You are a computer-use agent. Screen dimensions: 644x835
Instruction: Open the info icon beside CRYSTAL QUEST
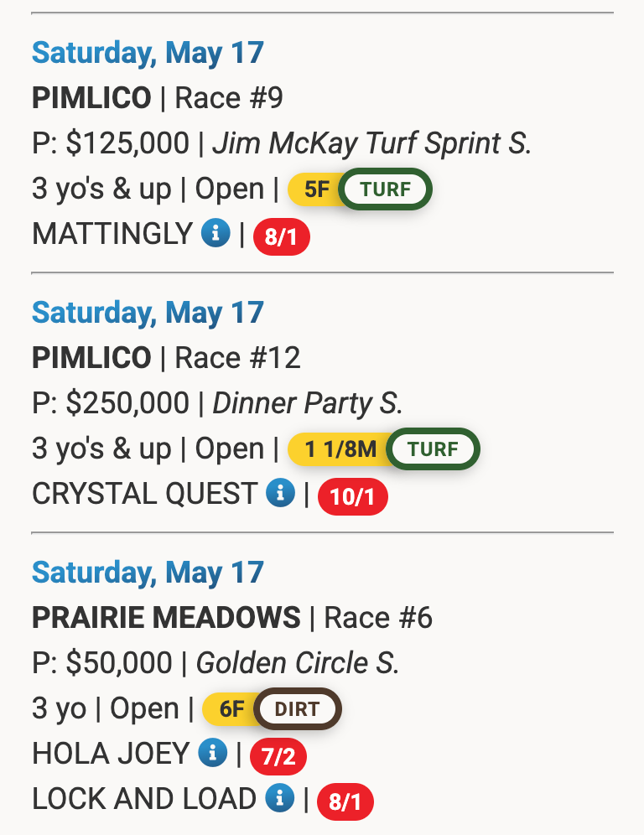coord(280,494)
